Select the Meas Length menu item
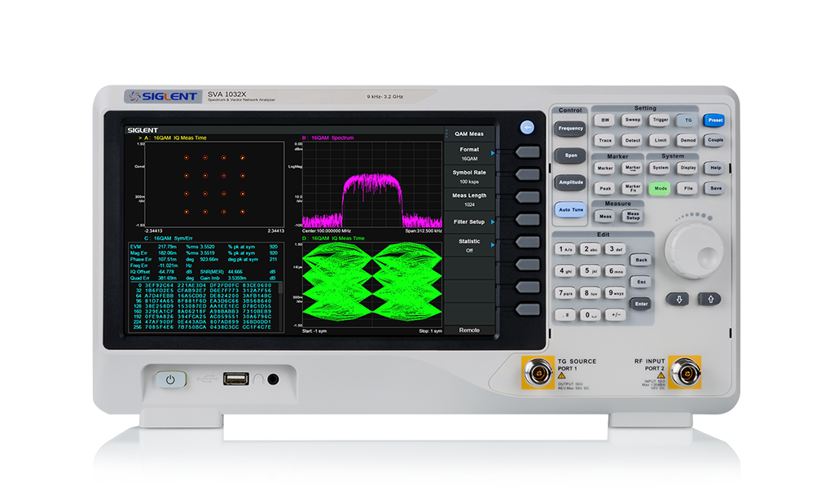Viewport: 834px width, 504px height. pyautogui.click(x=469, y=199)
